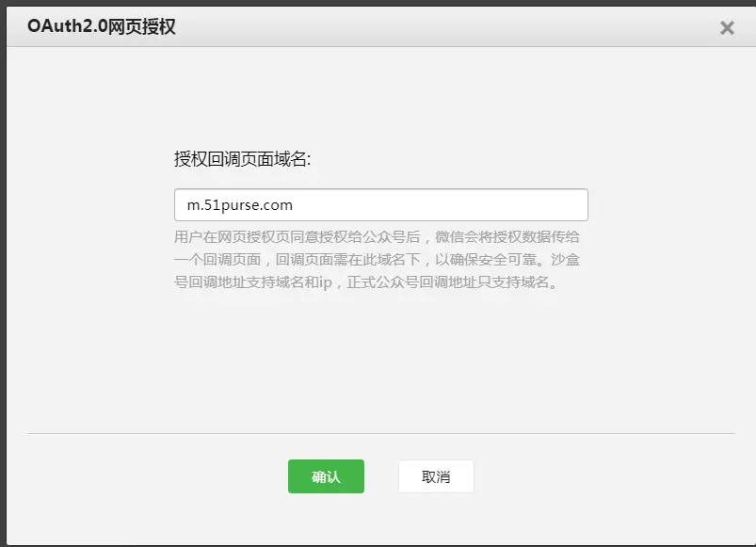Click help text line starting 号回调地址支持域名
756x547 pixels.
pyautogui.click(x=366, y=282)
